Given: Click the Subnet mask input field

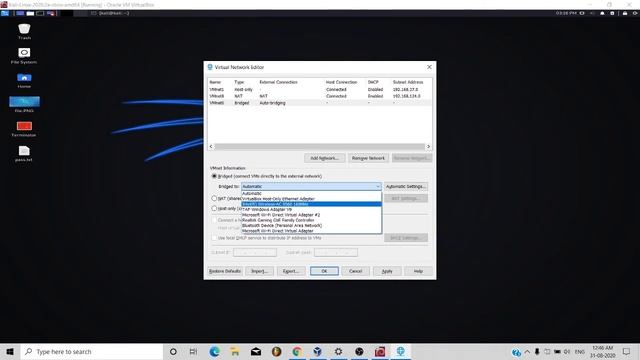Looking at the screenshot, I should (336, 252).
